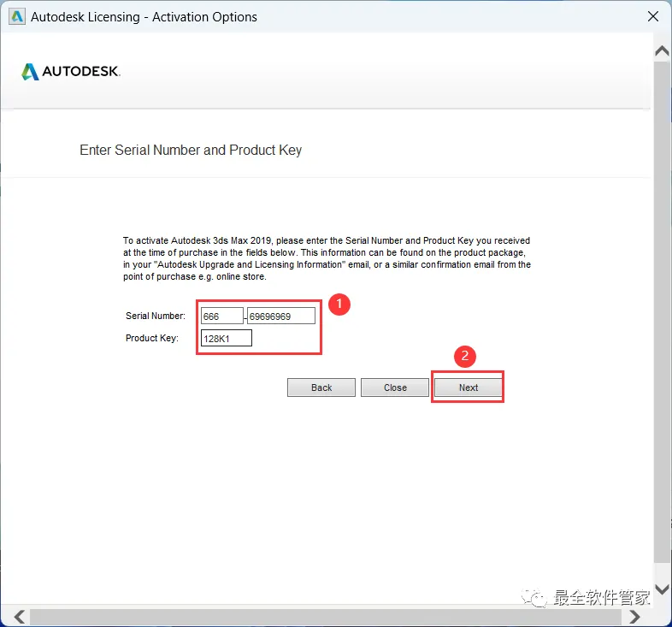
Task: Click the Autodesk logo in the header
Action: (71, 71)
